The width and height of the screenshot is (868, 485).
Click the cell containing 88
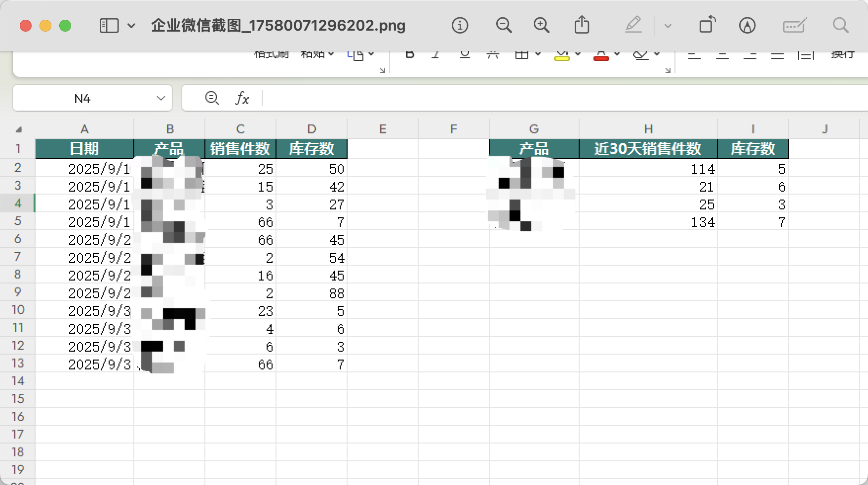312,293
